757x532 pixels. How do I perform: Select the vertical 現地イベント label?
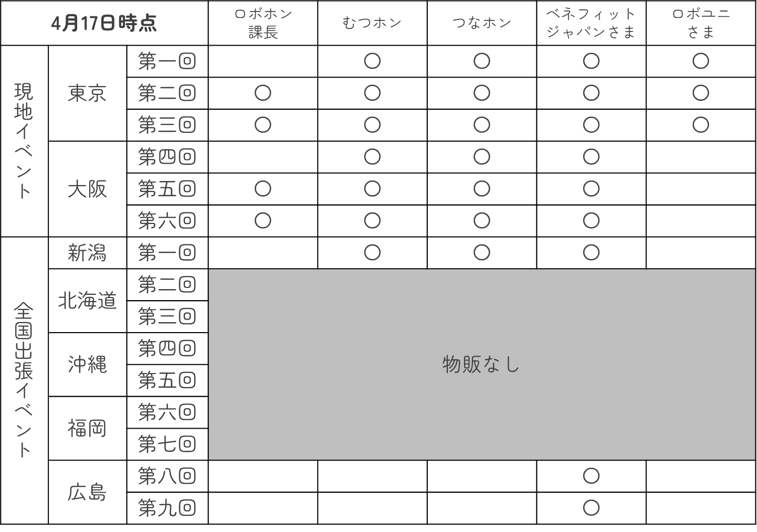coord(24,141)
